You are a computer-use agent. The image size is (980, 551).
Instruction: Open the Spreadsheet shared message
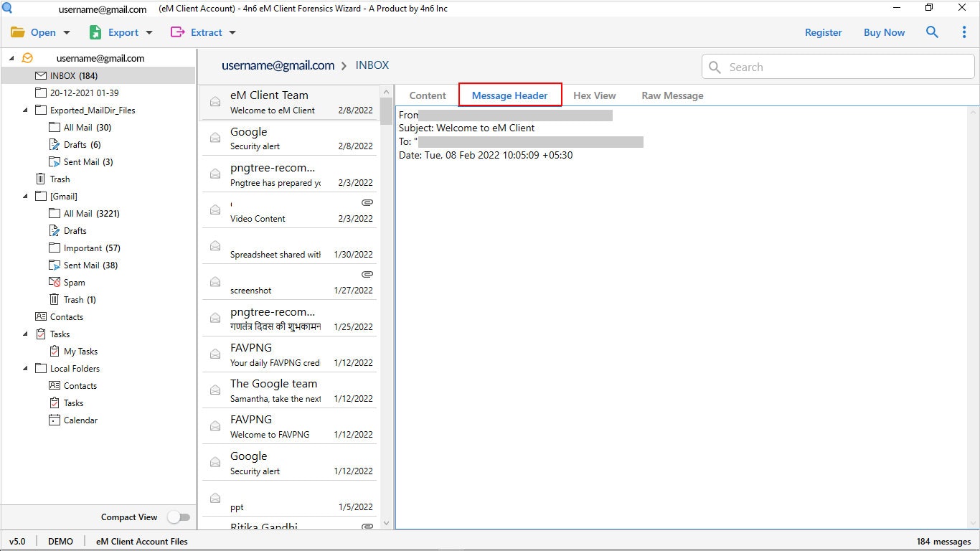click(x=289, y=246)
